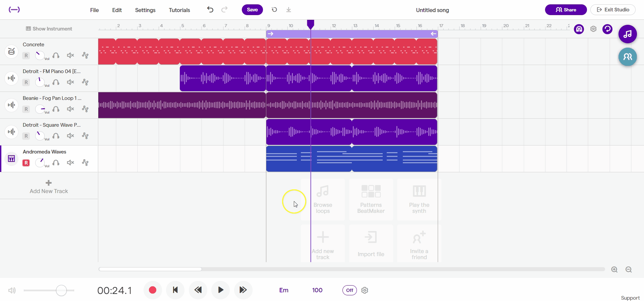The width and height of the screenshot is (644, 301).
Task: Open the Settings menu
Action: 145,10
